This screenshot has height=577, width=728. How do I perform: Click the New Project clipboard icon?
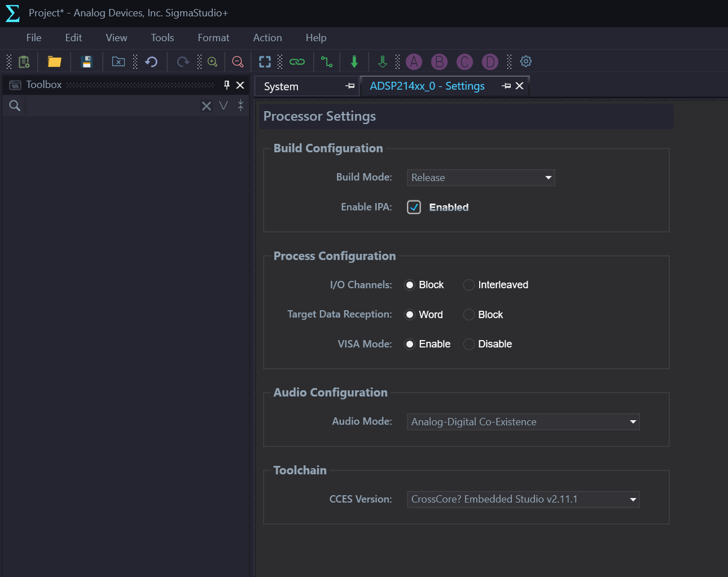[24, 61]
